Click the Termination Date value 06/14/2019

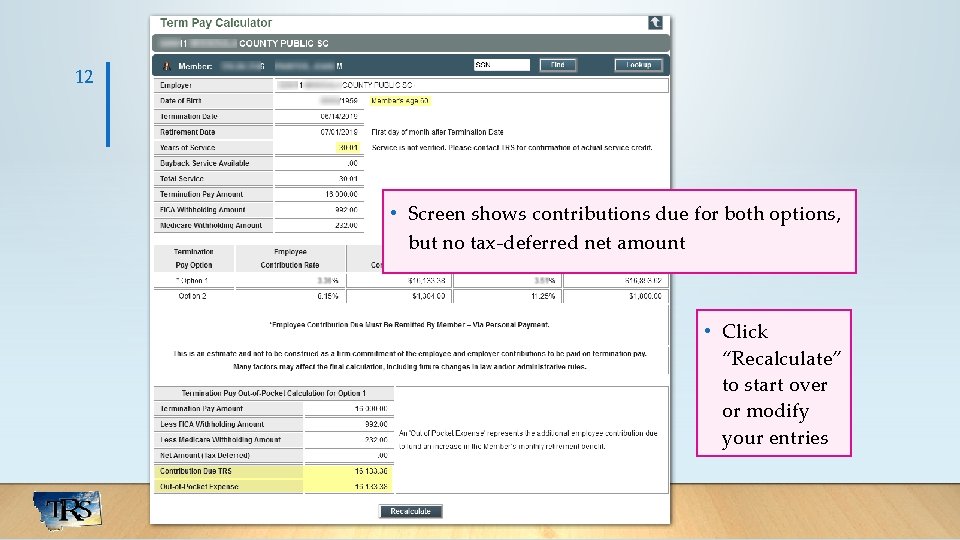339,116
